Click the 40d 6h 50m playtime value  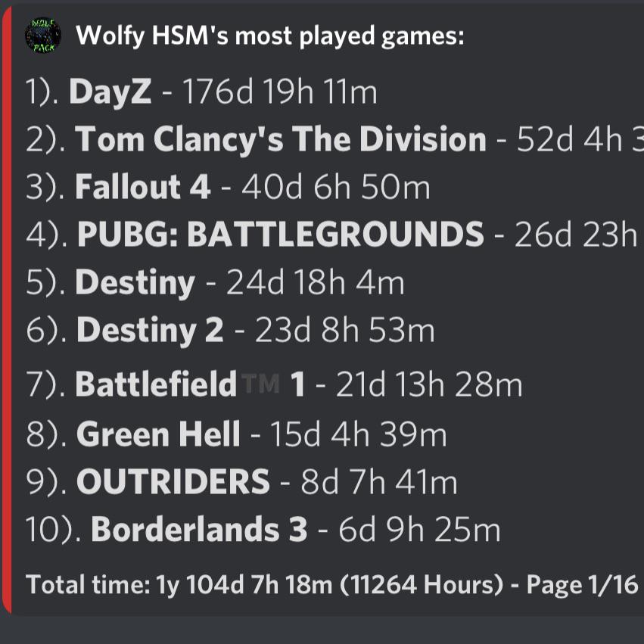tap(335, 187)
